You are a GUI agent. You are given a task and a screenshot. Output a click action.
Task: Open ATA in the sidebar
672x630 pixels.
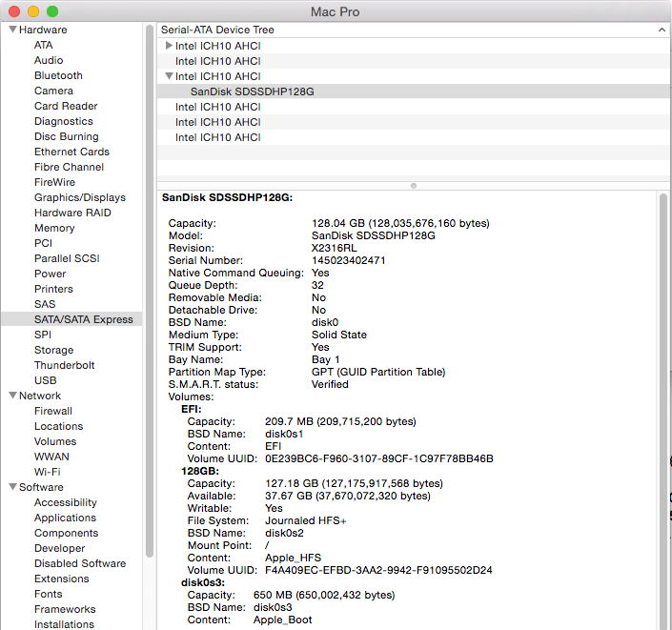43,45
